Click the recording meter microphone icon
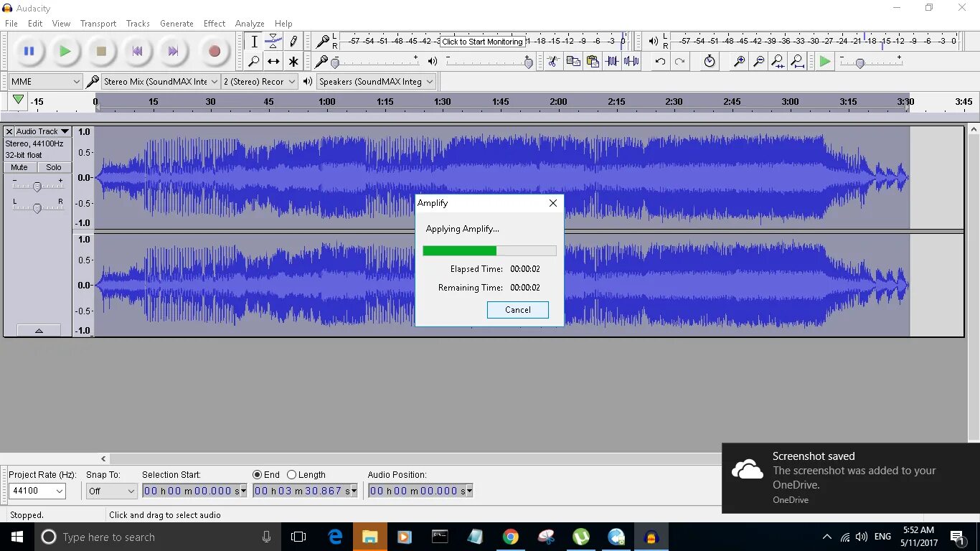Image resolution: width=980 pixels, height=551 pixels. point(323,42)
